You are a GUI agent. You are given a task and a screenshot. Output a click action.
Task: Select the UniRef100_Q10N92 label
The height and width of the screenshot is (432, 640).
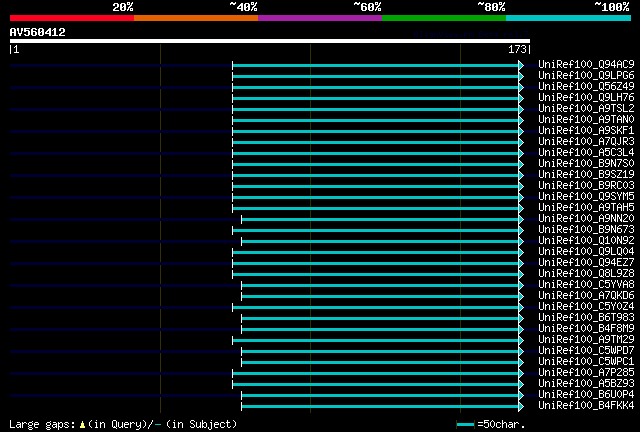[x=586, y=241]
